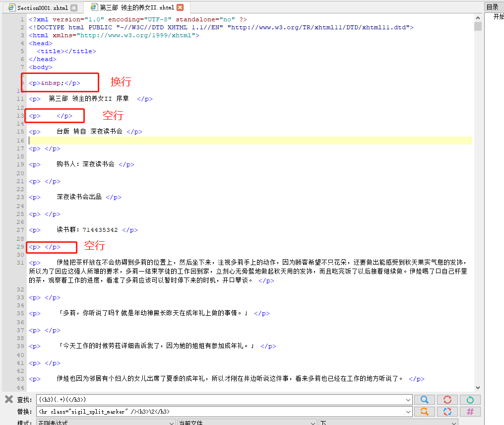Open the 正则表达式 mode dropdown
Viewport: 504px width, 425px height.
106,422
